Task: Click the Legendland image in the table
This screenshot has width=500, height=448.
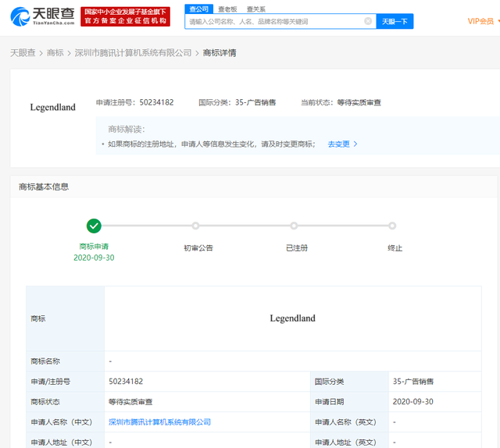Action: 292,318
